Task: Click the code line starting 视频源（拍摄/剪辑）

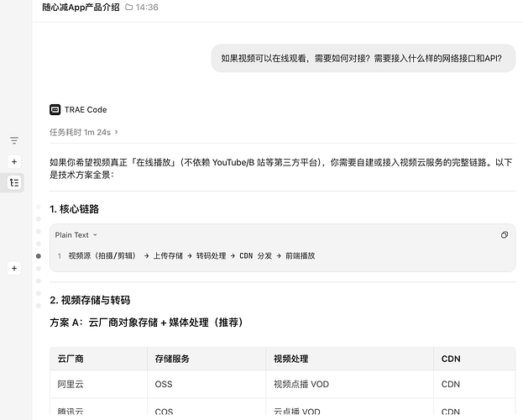Action: pos(191,256)
